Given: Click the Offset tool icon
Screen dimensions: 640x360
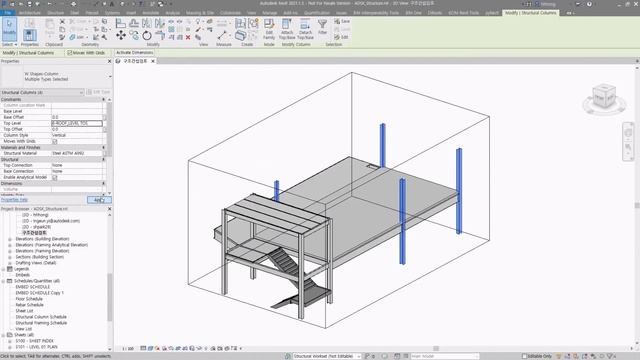Looking at the screenshot, I should 134,23.
